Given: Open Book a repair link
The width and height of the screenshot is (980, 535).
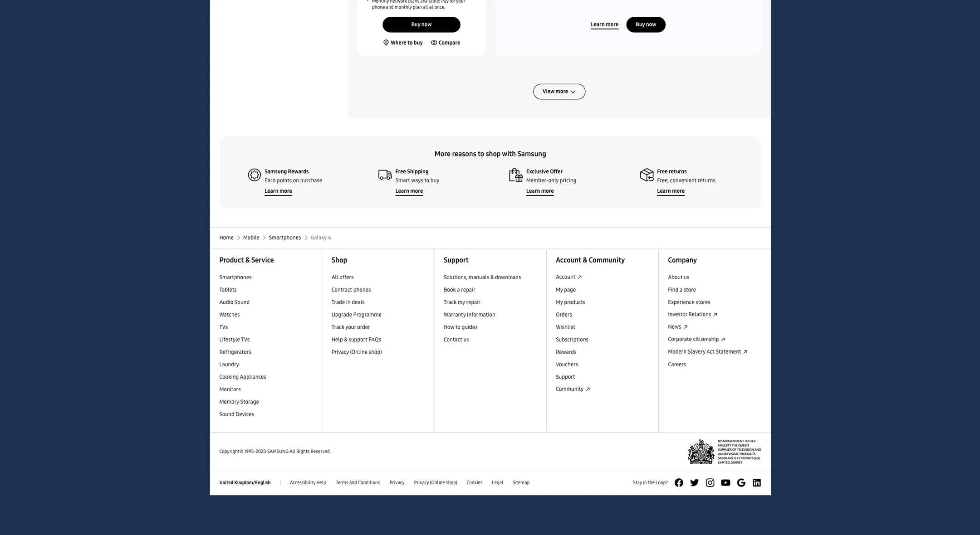Looking at the screenshot, I should pos(459,290).
